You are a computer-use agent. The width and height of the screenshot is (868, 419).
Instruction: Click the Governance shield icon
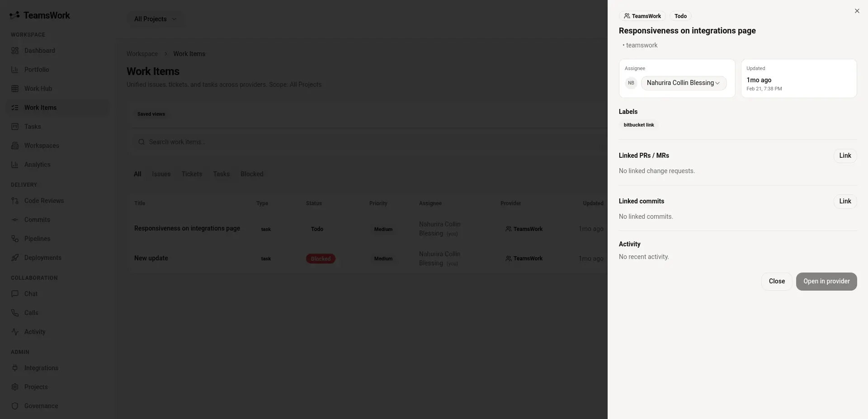(15, 406)
